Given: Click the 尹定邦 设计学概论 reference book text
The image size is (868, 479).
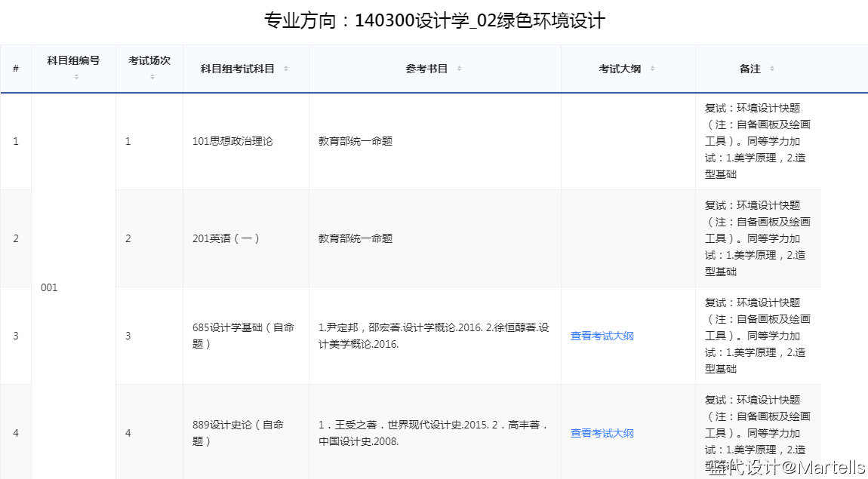Looking at the screenshot, I should [x=433, y=336].
